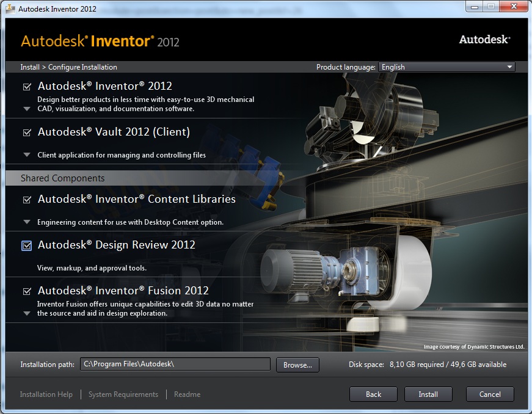Image resolution: width=532 pixels, height=414 pixels.
Task: Expand the Content Libraries options arrow
Action: [x=27, y=222]
